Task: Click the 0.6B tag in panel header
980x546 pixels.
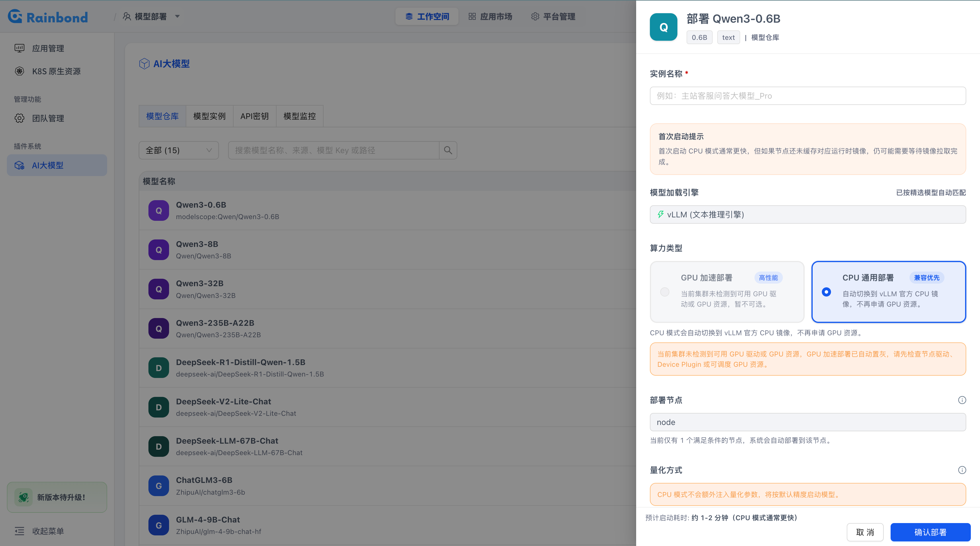Action: click(699, 37)
